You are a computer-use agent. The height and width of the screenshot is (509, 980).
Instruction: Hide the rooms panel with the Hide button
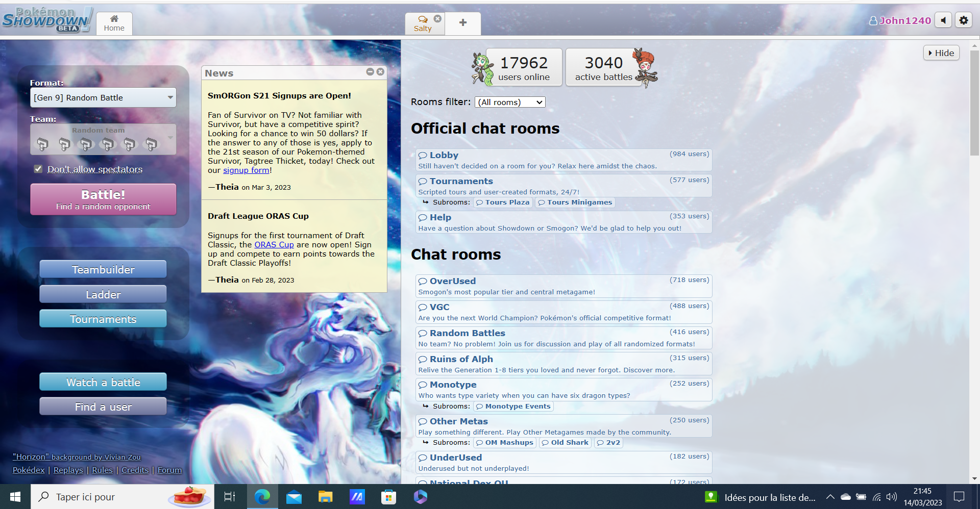pyautogui.click(x=941, y=53)
